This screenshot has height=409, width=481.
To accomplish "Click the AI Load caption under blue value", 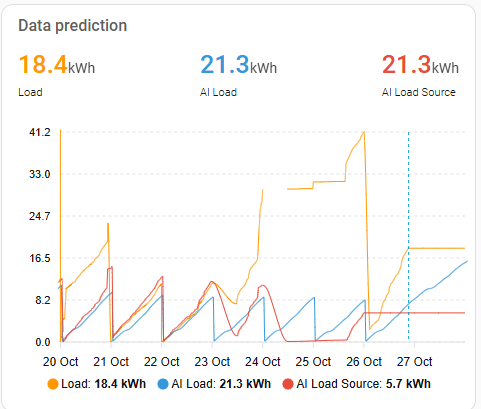I will 218,92.
